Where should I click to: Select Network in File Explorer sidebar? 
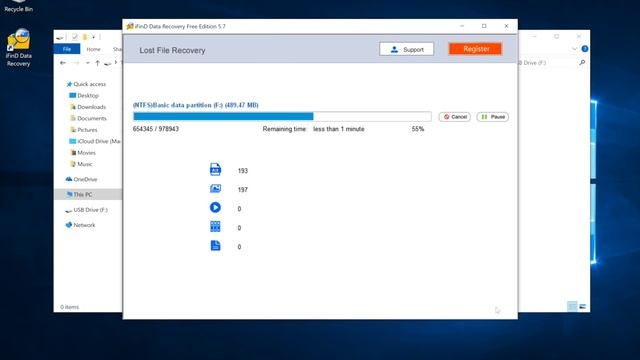coord(80,225)
